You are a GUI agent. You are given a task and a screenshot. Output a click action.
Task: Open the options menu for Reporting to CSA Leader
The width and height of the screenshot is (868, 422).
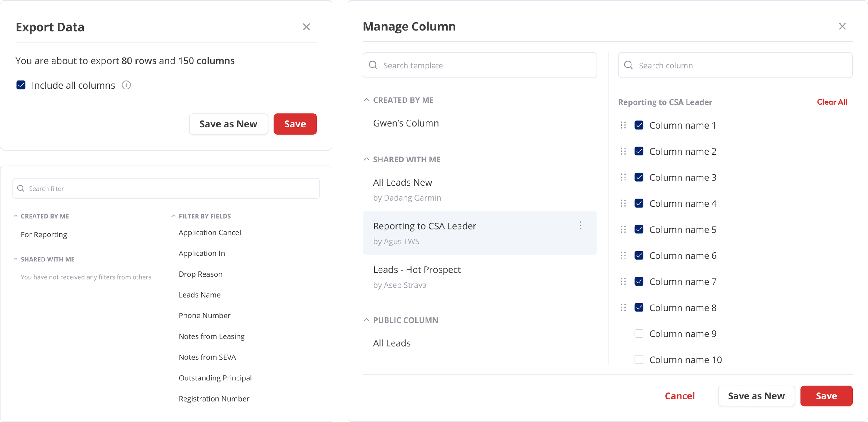pyautogui.click(x=580, y=226)
